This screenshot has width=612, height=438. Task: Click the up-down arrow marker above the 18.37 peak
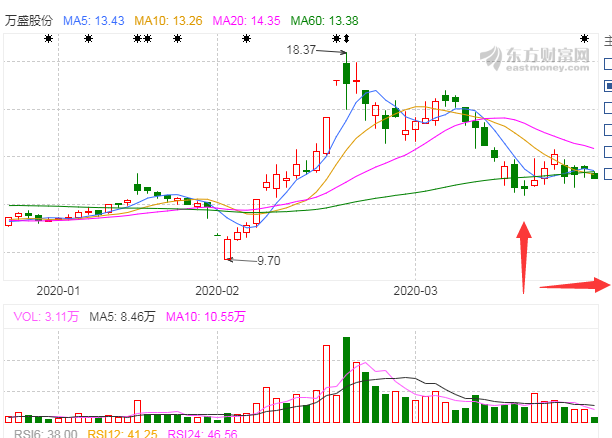pyautogui.click(x=346, y=39)
